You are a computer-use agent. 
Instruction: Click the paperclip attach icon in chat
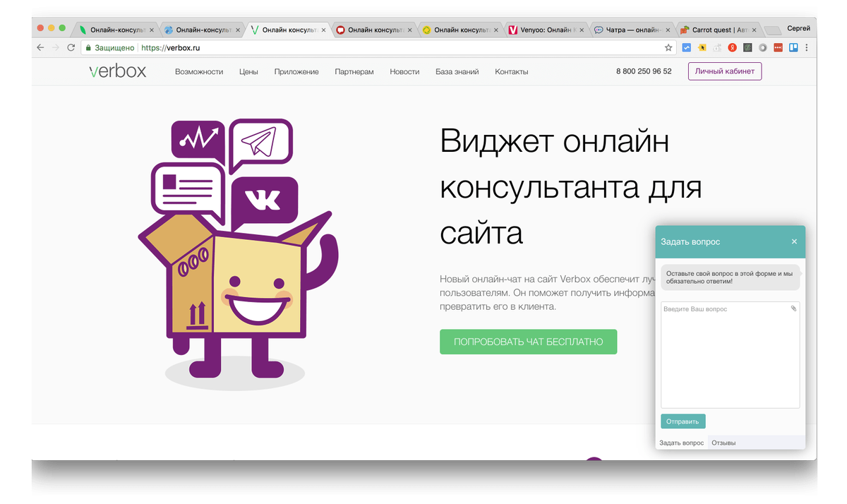pyautogui.click(x=793, y=308)
